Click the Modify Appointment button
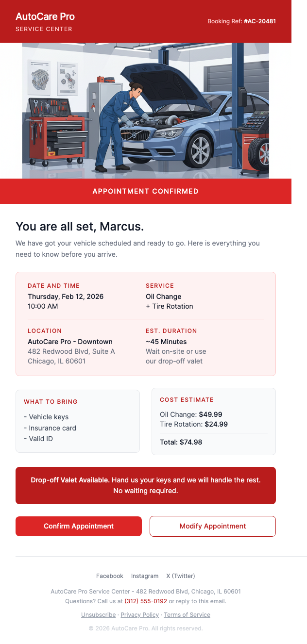The width and height of the screenshot is (307, 644). (212, 526)
